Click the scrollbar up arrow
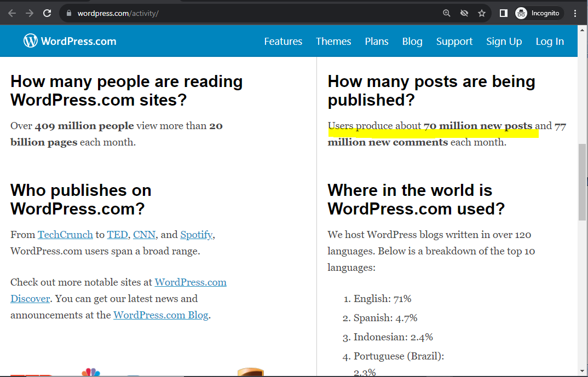The image size is (588, 377). (x=582, y=30)
